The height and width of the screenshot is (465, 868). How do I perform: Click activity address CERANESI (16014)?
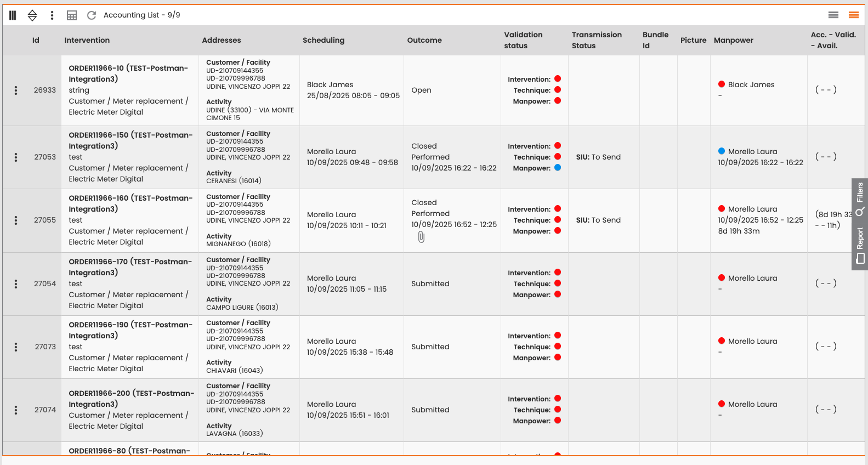click(x=234, y=181)
